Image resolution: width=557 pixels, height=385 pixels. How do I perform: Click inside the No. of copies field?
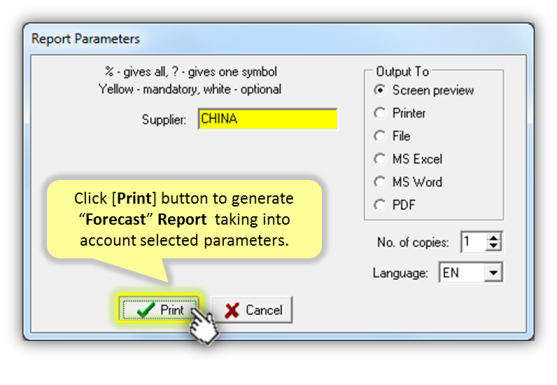point(474,242)
